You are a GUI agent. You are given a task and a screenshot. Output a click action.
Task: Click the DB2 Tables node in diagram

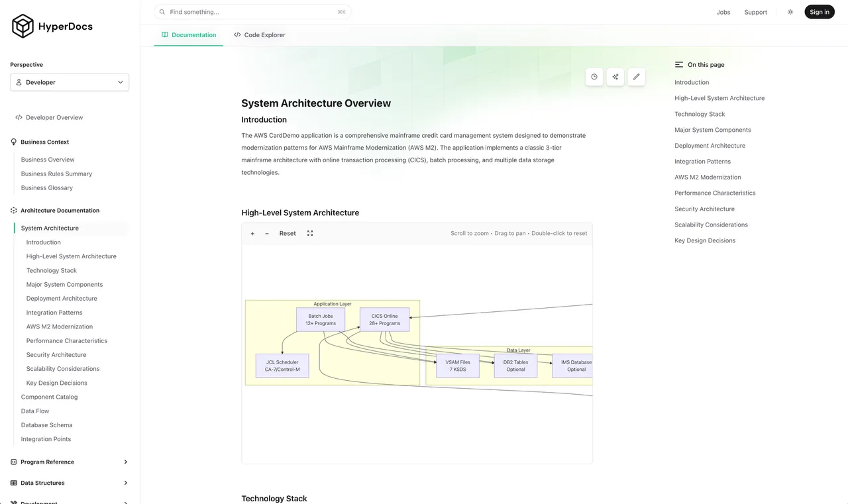[x=515, y=366]
